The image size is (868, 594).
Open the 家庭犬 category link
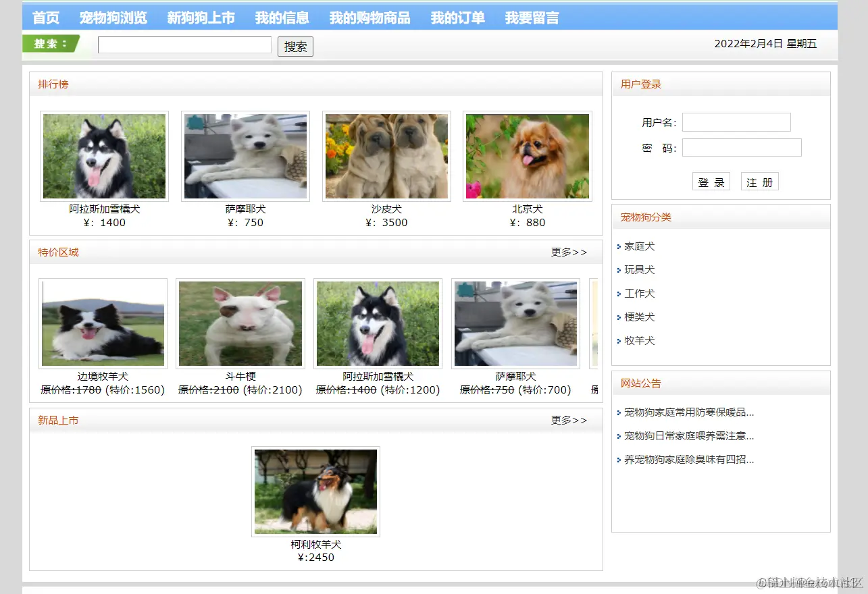click(x=639, y=246)
